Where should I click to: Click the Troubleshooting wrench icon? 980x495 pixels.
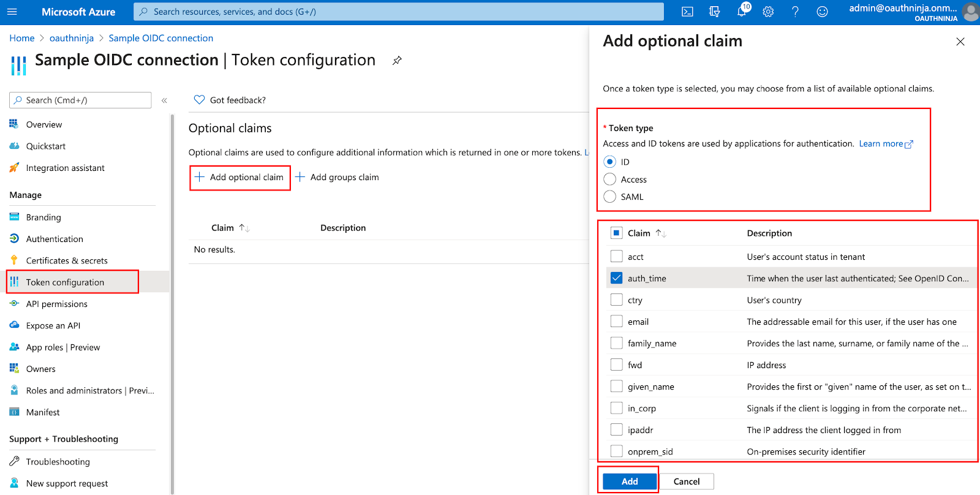coord(14,461)
